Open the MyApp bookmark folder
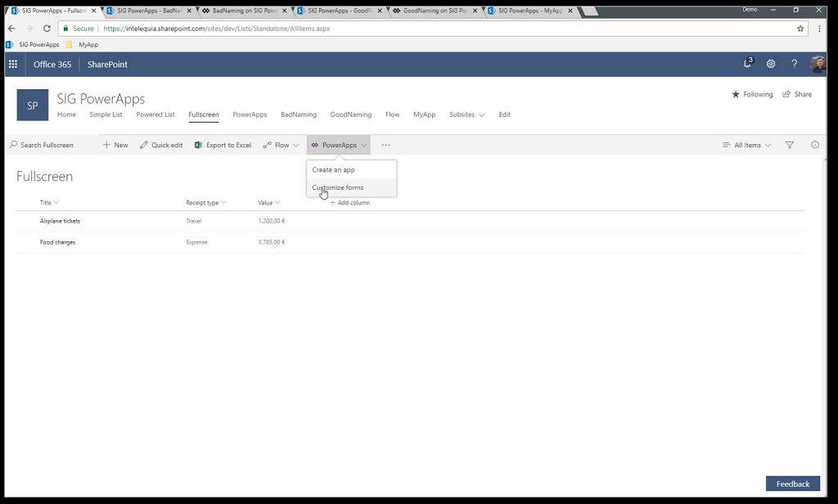838x504 pixels. click(x=83, y=45)
